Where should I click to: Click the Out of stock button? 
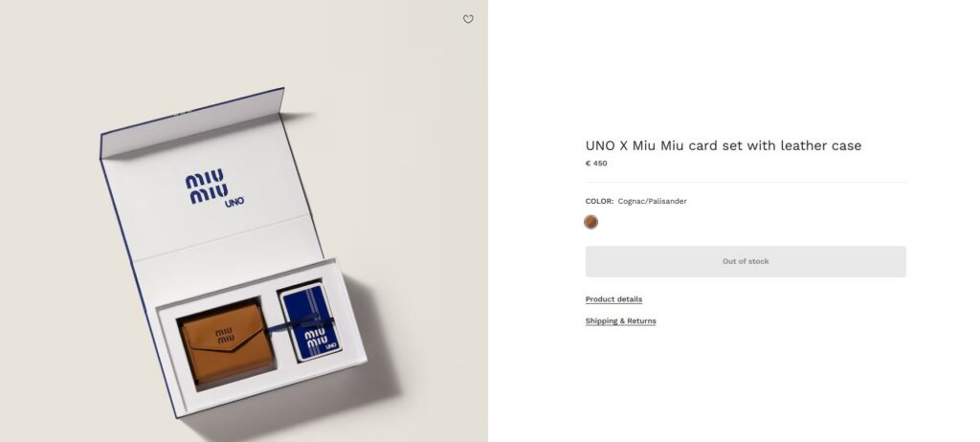tap(746, 261)
